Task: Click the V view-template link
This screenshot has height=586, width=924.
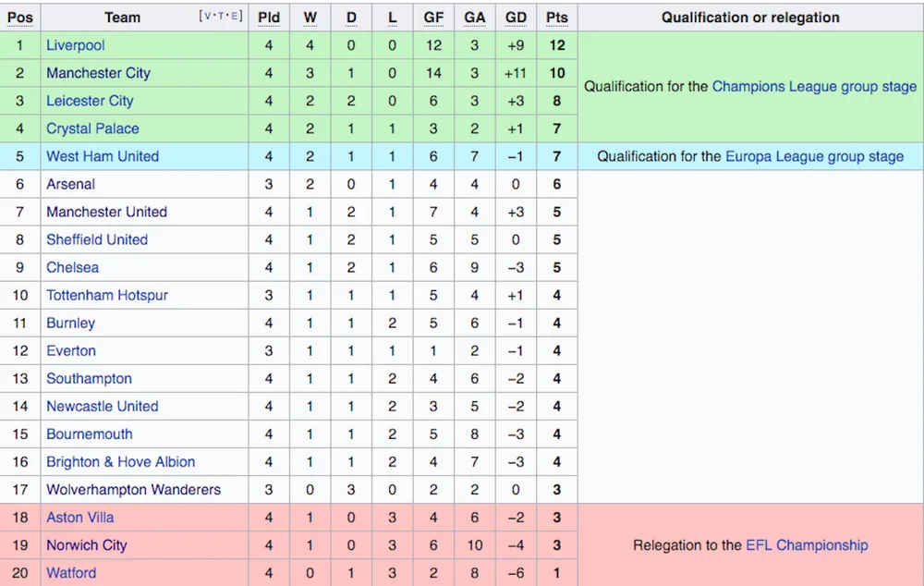Action: [x=207, y=16]
